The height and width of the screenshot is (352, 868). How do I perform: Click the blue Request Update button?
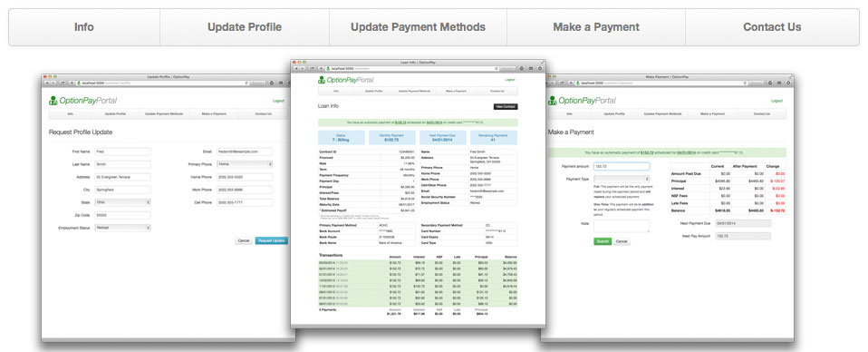point(271,241)
